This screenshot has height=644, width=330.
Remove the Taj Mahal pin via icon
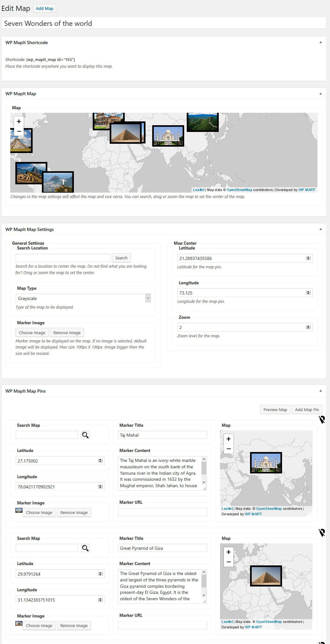pos(322,419)
